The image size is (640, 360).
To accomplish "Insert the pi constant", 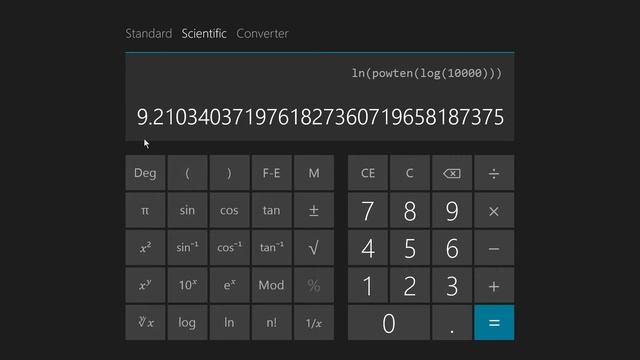I will click(x=145, y=210).
